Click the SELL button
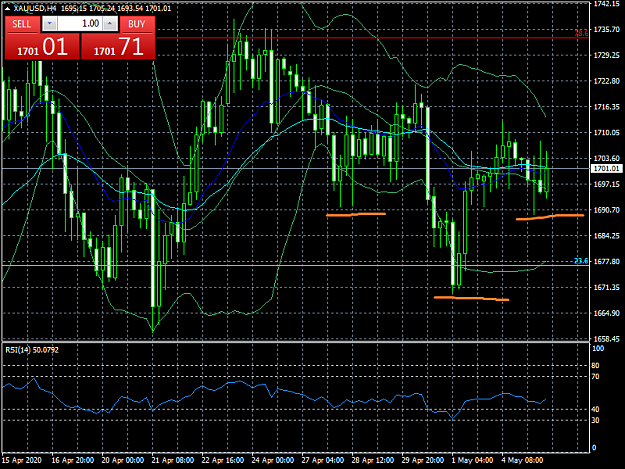 (x=22, y=24)
